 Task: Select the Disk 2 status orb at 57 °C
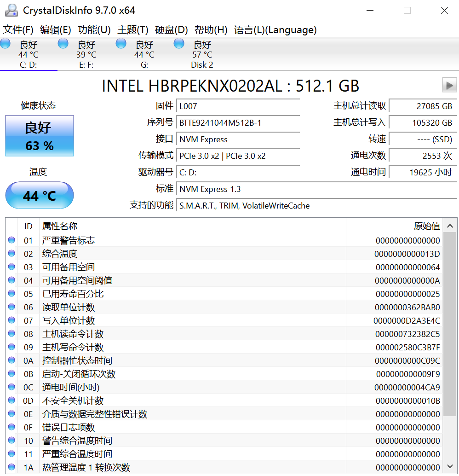(x=179, y=43)
